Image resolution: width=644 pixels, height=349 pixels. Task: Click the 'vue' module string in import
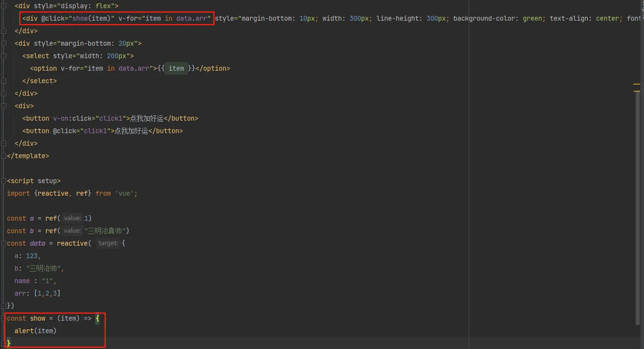[124, 193]
